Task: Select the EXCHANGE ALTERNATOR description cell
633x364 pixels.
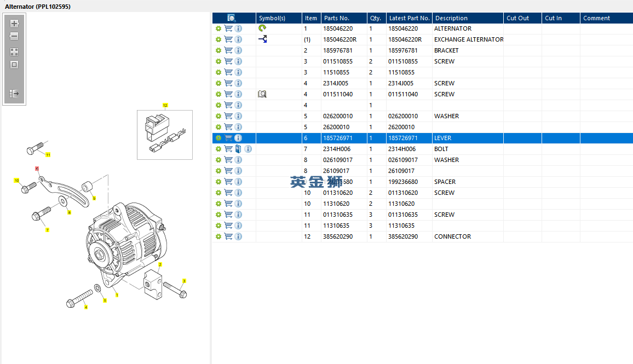Action: point(469,39)
